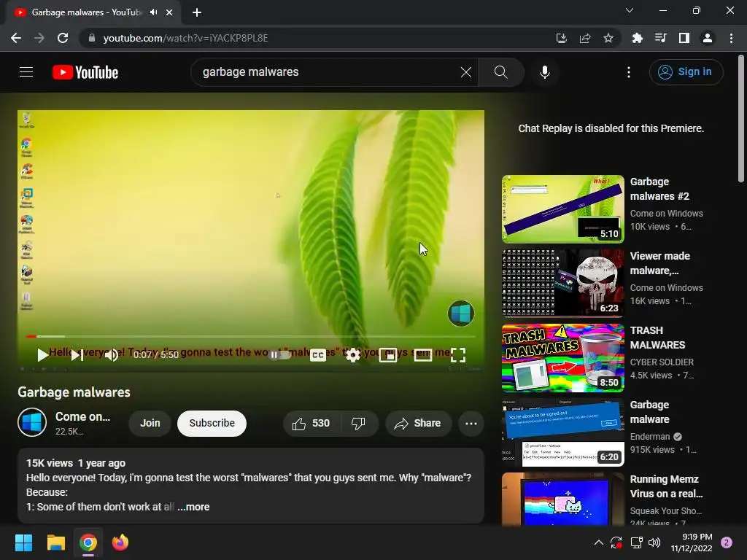Close the Garbage malwares tab

[169, 12]
